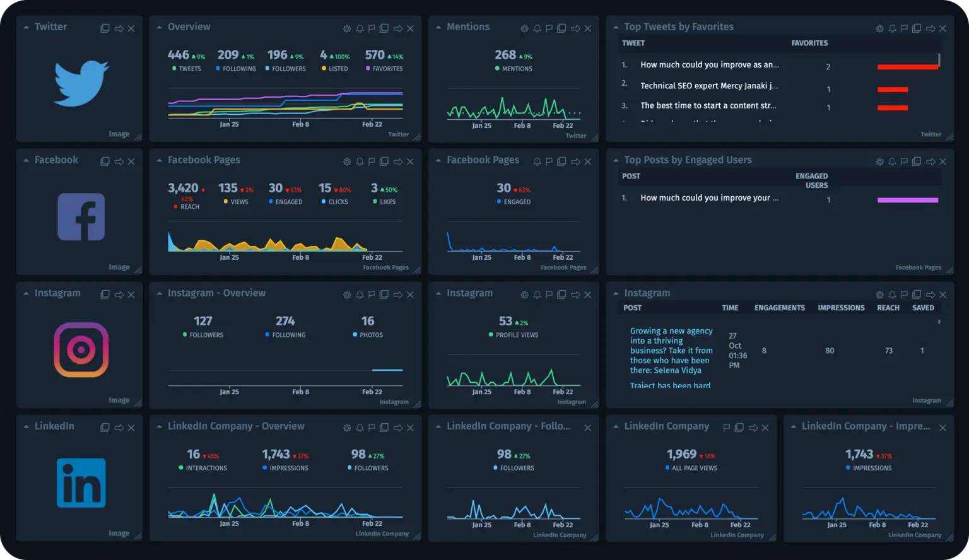
Task: Collapse LinkedIn Company - Overview widget
Action: pos(160,426)
